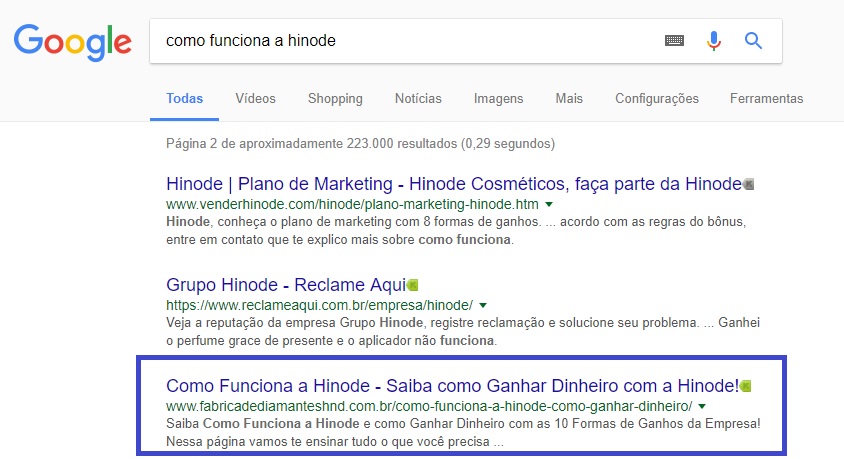Open the on-screen keyboard icon
Viewport: 844px width, 459px height.
[674, 40]
